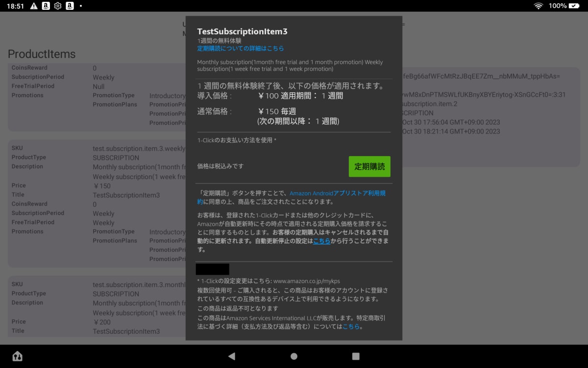
Task: Tap the warning triangle status bar icon
Action: point(34,6)
